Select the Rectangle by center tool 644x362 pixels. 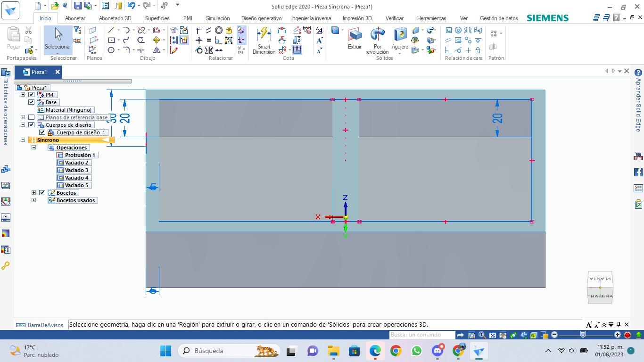[x=111, y=40]
